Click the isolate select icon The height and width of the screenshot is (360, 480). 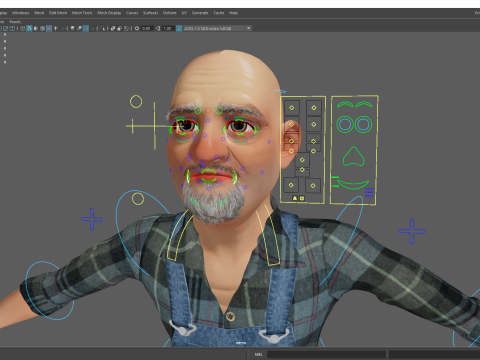pos(102,28)
